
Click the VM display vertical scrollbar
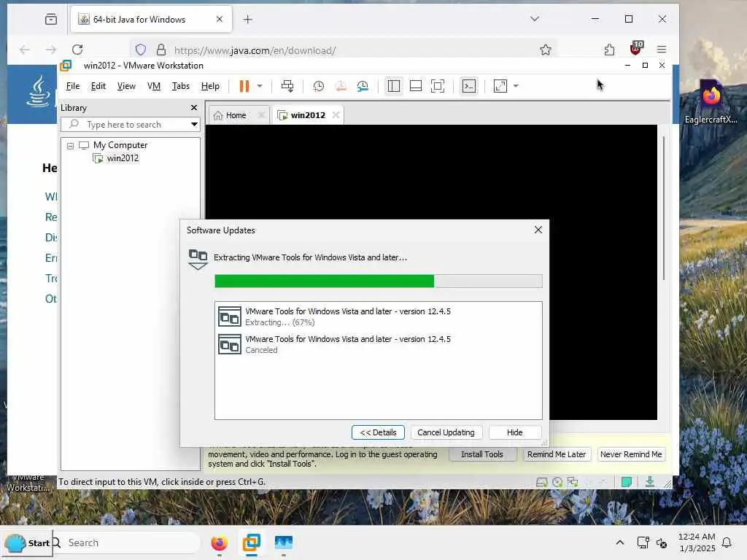point(664,208)
